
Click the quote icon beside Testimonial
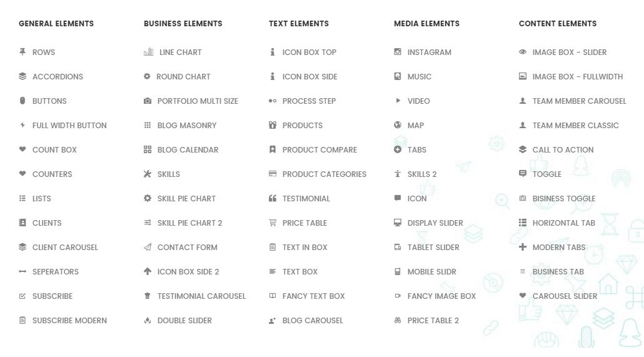(273, 198)
